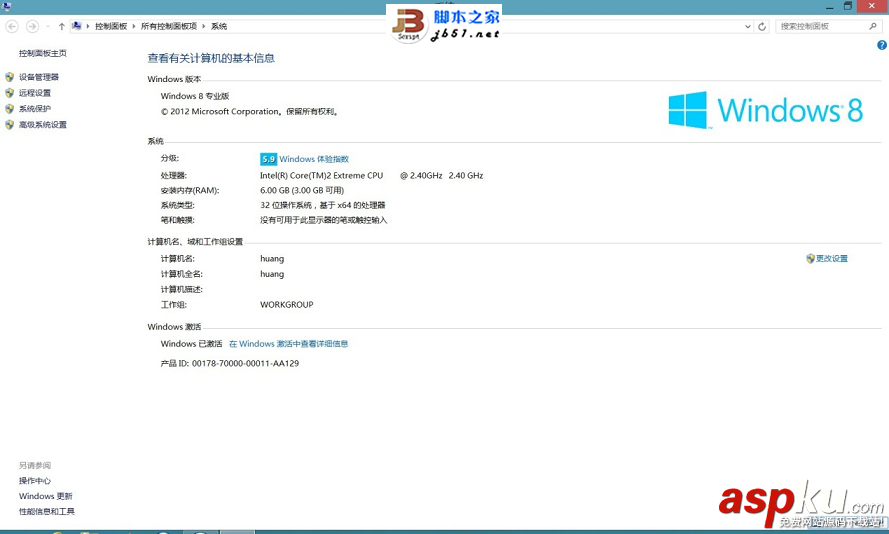Screen dimensions: 889x534
Task: Click 更改设置 link
Action: 832,258
